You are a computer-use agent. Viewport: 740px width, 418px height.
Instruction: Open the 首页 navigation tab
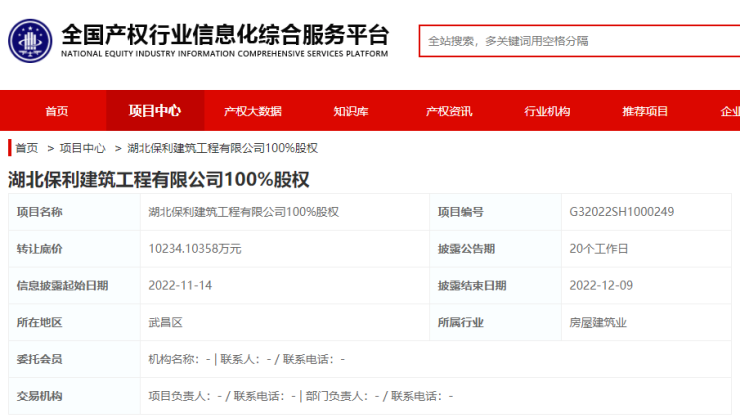[57, 111]
